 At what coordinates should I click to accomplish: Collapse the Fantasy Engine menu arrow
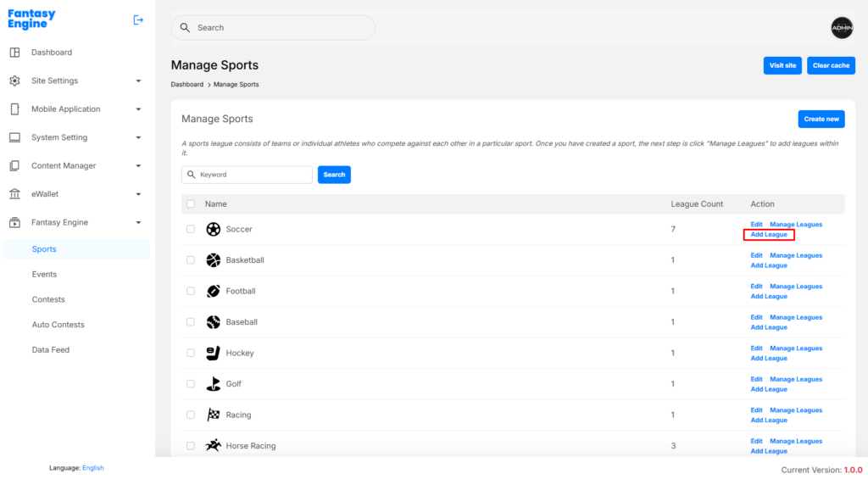pyautogui.click(x=138, y=223)
